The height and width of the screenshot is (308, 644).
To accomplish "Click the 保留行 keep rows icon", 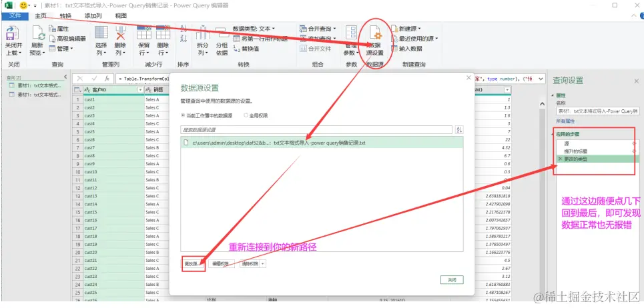I will [143, 33].
